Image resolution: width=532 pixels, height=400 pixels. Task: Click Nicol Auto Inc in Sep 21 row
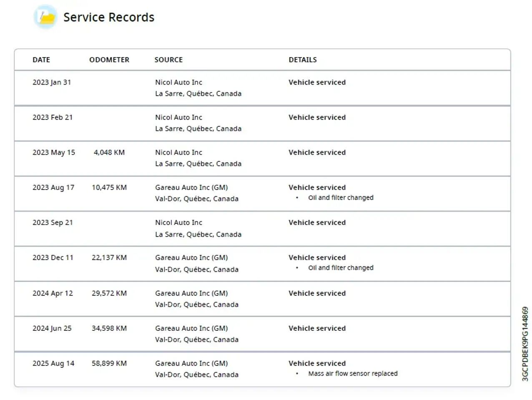pyautogui.click(x=179, y=222)
